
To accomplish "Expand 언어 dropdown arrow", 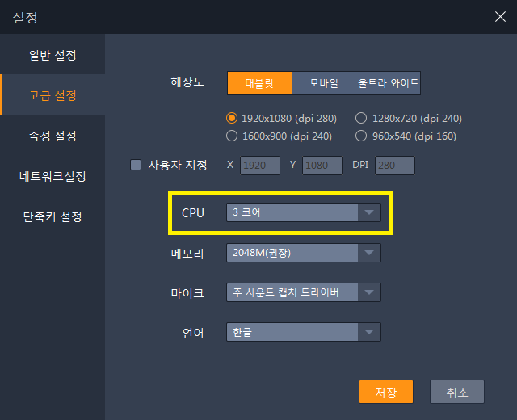I will [x=369, y=332].
